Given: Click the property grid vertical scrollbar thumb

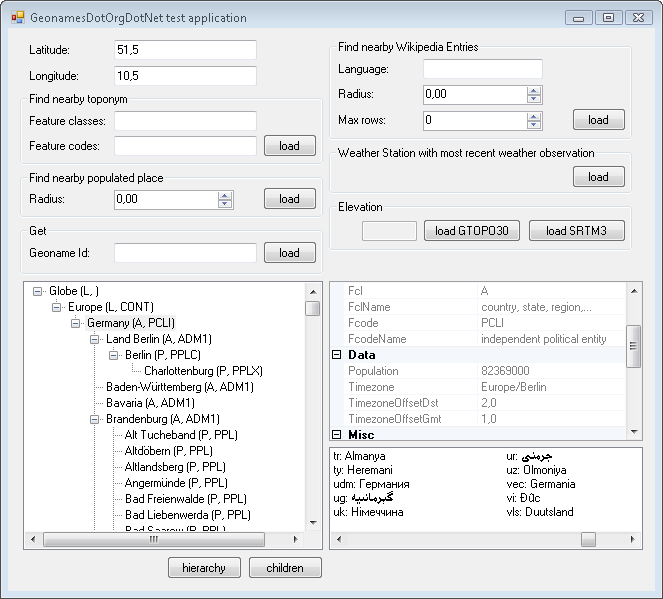Looking at the screenshot, I should click(x=633, y=346).
